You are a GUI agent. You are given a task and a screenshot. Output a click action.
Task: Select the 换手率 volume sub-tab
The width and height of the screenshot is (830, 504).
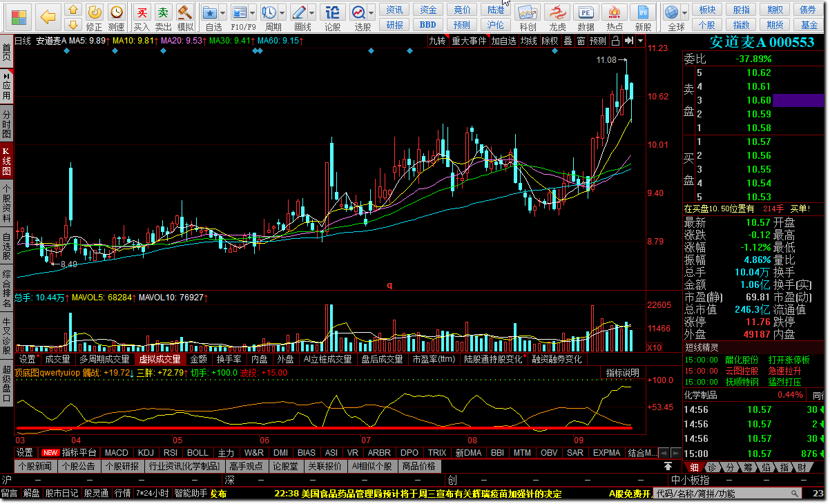coord(229,359)
